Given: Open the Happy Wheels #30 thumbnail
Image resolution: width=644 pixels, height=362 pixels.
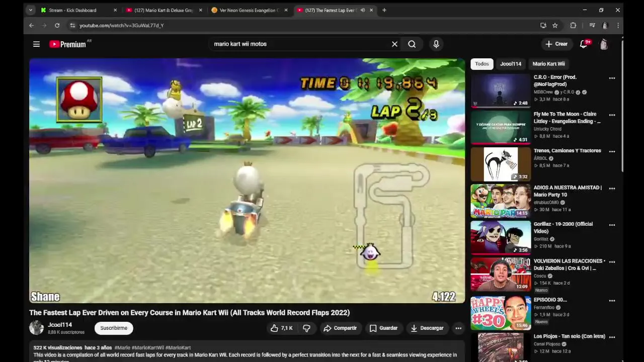Looking at the screenshot, I should tap(501, 313).
